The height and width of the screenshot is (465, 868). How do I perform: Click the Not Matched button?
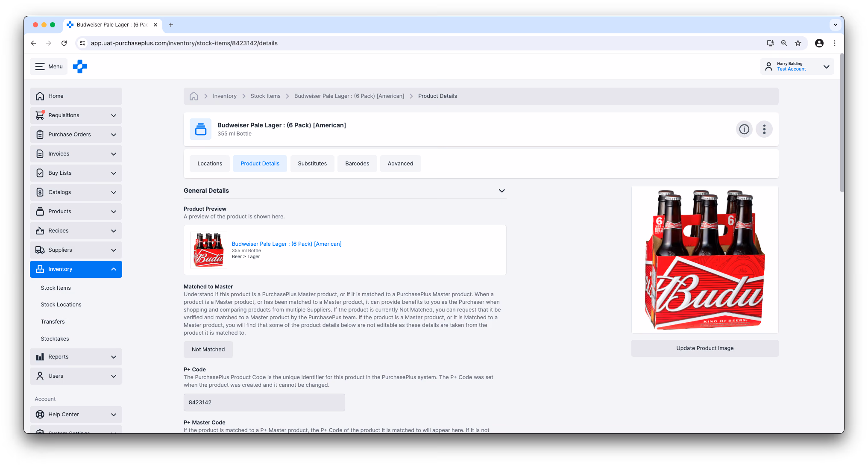(208, 350)
